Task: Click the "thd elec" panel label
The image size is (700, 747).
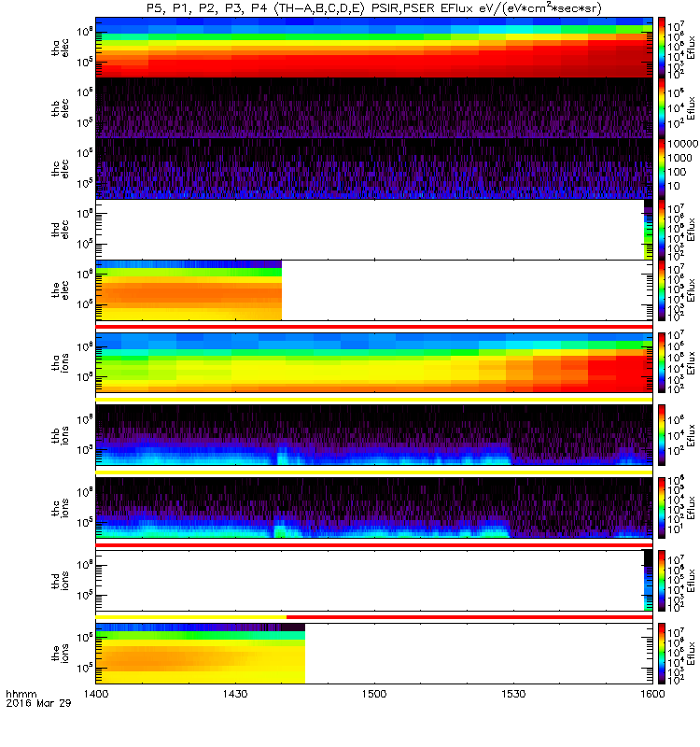Action: coord(60,229)
